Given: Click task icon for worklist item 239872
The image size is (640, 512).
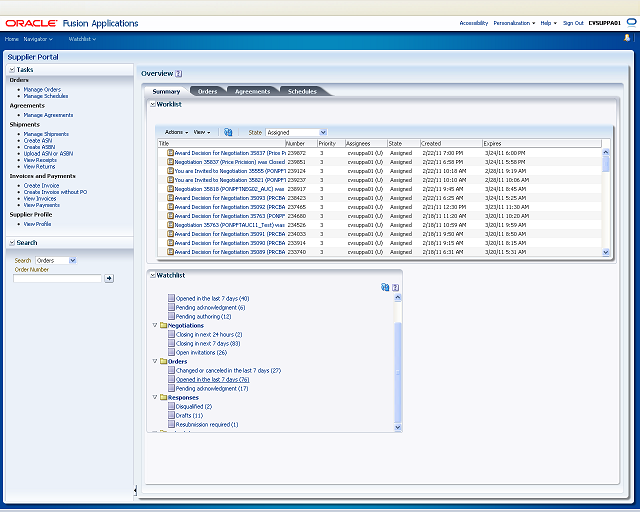Looking at the screenshot, I should pos(171,153).
